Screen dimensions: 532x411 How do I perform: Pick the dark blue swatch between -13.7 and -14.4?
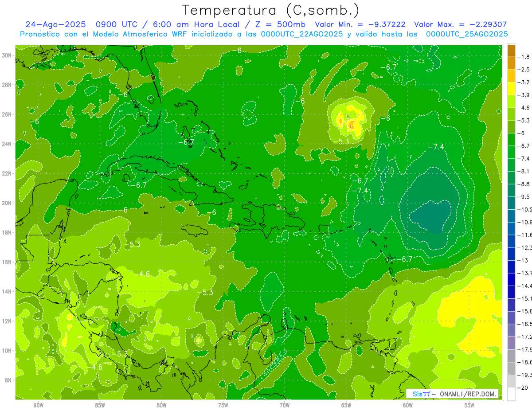coord(511,279)
